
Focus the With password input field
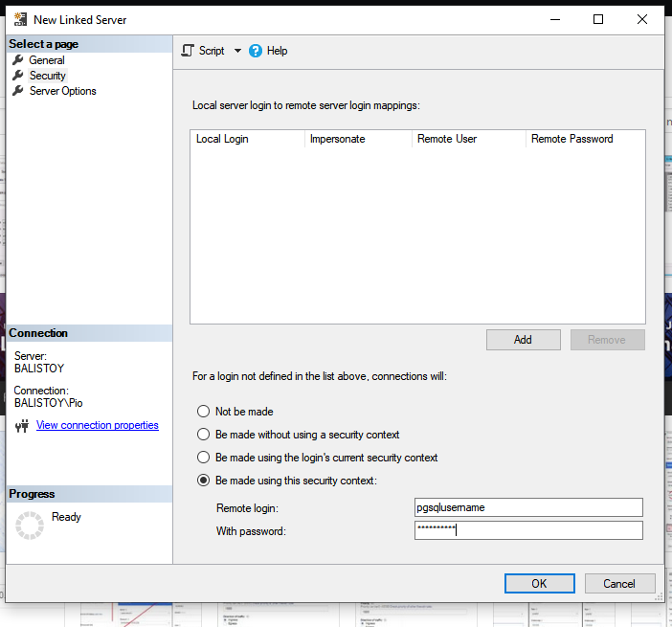point(527,530)
